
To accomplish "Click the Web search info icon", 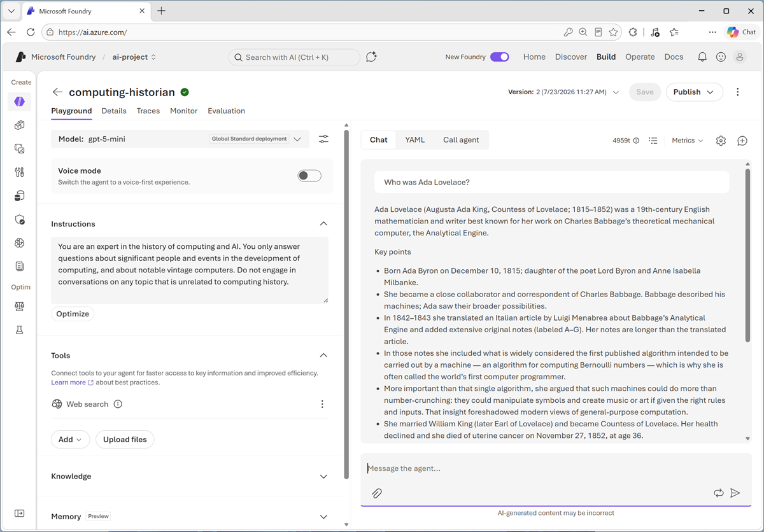I will pos(118,404).
